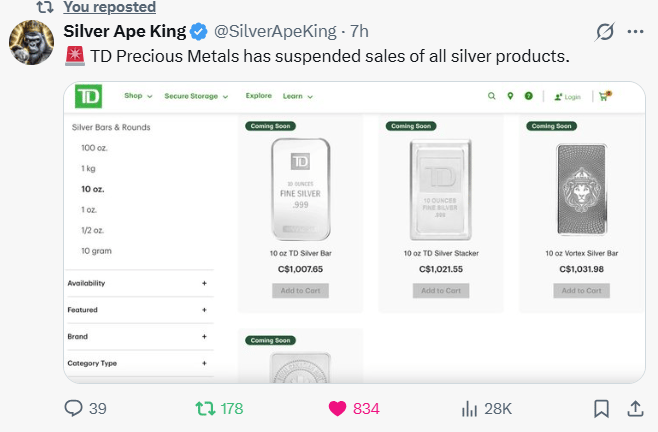Click the blue verified badge
The height and width of the screenshot is (432, 658).
tap(199, 31)
